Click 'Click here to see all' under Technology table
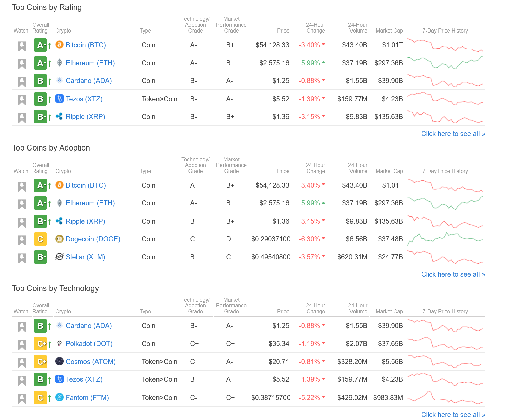Viewport: 510px width, 420px height. coord(453,415)
